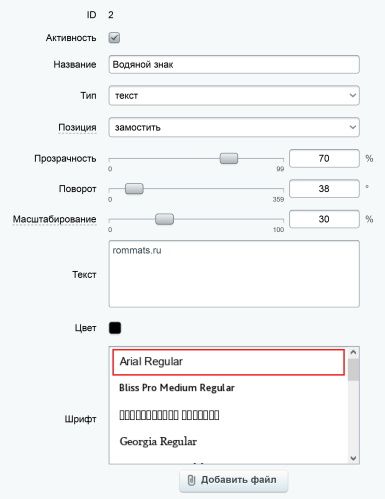Click the Текст area containing rommats.ru
This screenshot has height=499, width=385.
(x=234, y=274)
